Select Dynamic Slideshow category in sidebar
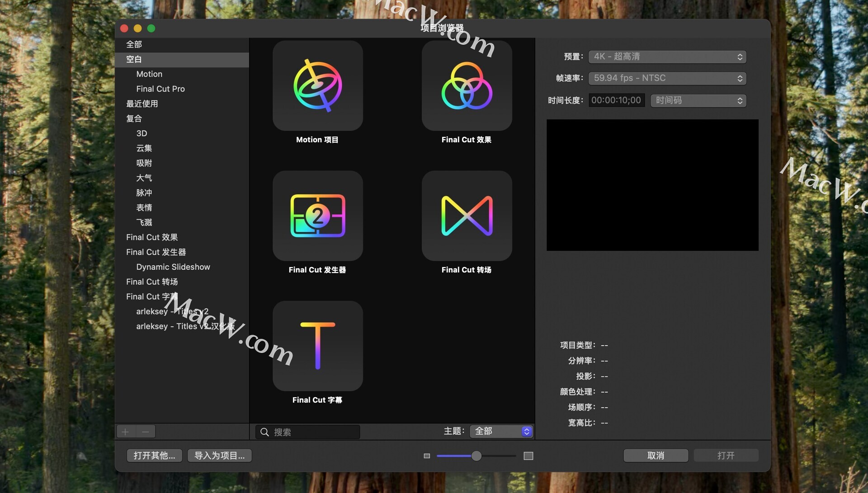This screenshot has height=493, width=868. (173, 267)
